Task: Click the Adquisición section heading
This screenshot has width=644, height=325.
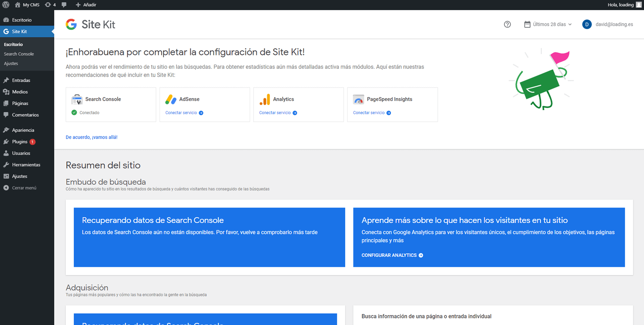Action: pos(87,288)
